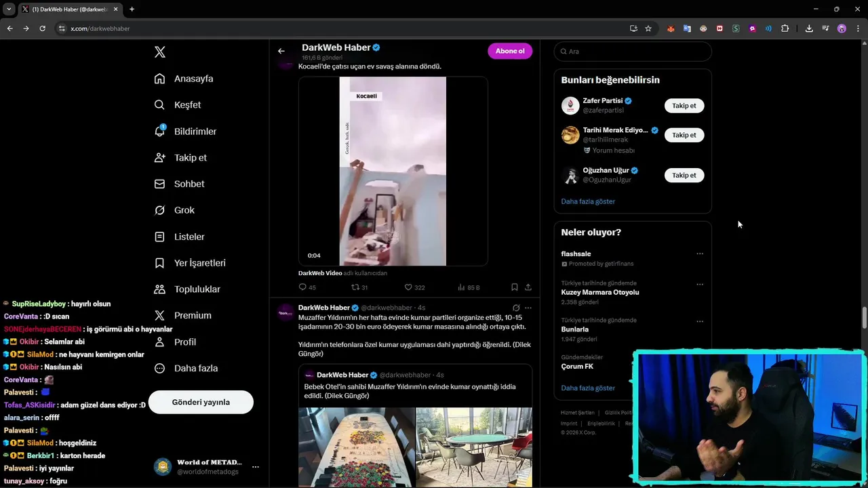868x488 pixels.
Task: Click the page vertical scrollbar thumb
Action: click(x=865, y=317)
